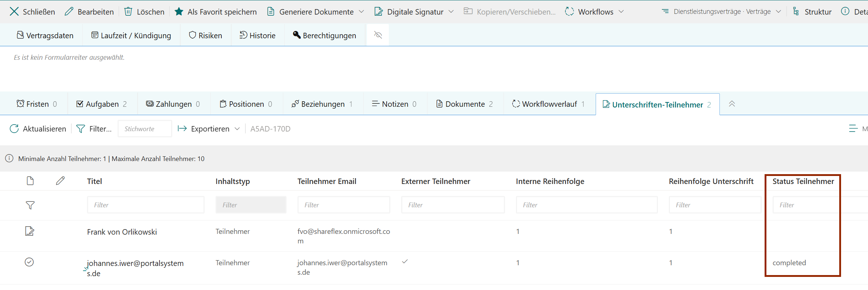Viewport: 868px width, 290px height.
Task: Click the Löschen trash icon
Action: pyautogui.click(x=128, y=12)
